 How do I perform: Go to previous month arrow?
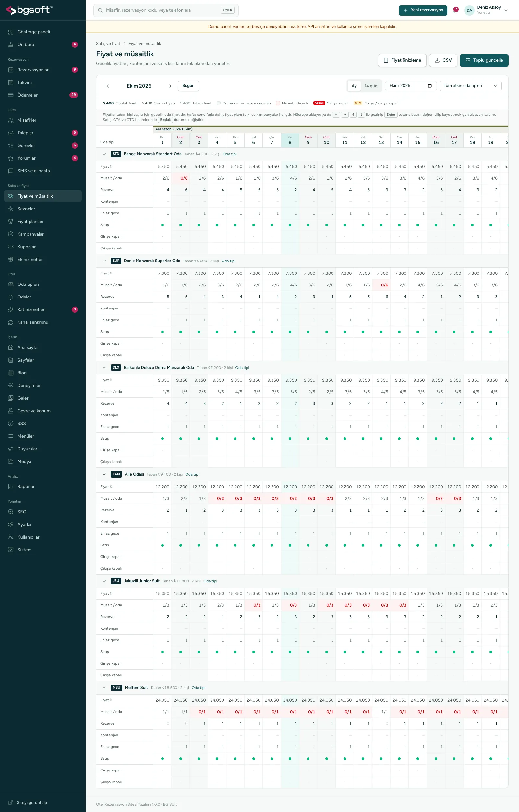[108, 86]
